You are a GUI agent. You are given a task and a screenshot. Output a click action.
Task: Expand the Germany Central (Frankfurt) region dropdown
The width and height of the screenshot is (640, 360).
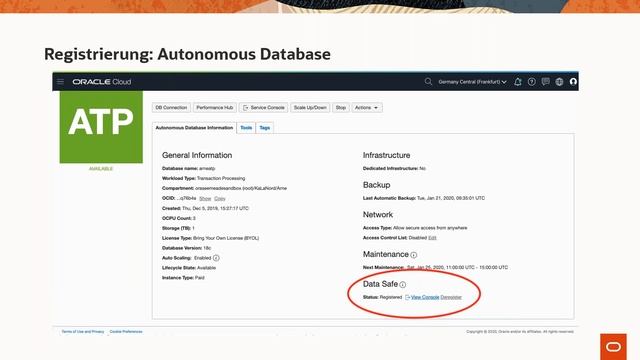tap(472, 82)
